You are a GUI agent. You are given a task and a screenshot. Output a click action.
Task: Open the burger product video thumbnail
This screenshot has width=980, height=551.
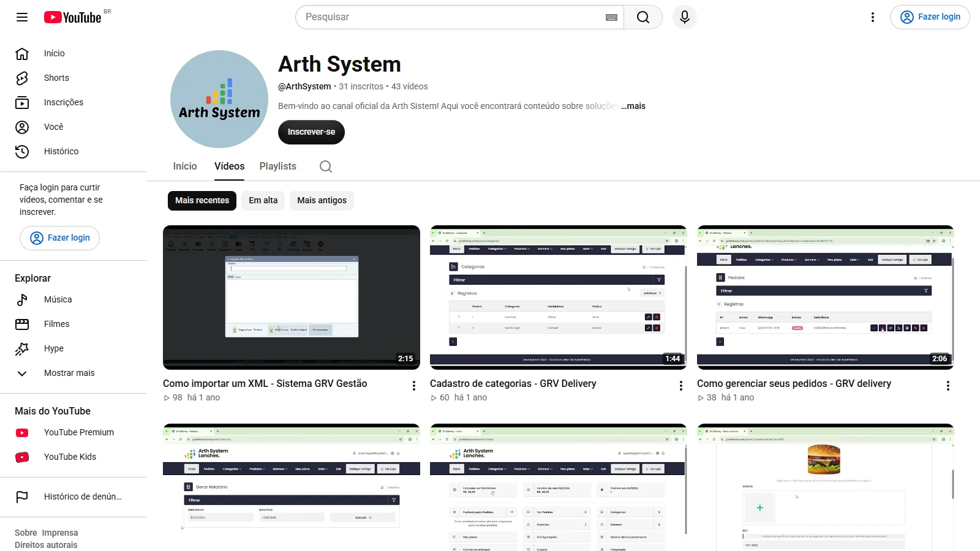tap(826, 487)
